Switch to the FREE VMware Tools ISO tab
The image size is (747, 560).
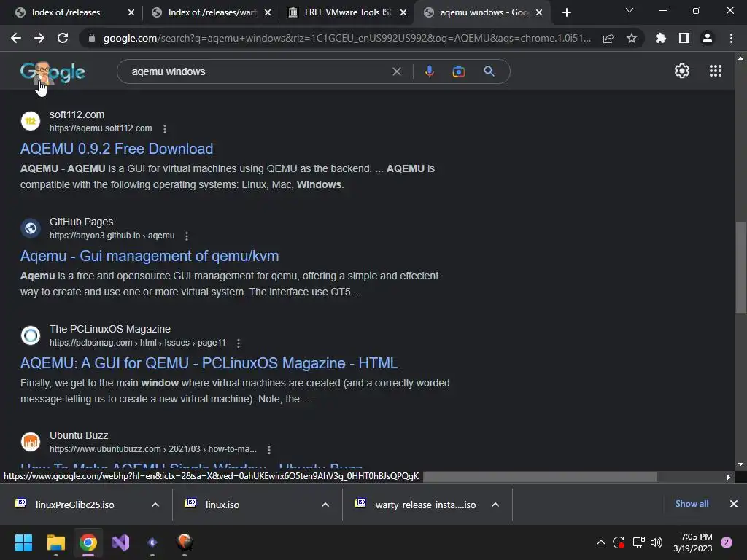click(x=348, y=12)
